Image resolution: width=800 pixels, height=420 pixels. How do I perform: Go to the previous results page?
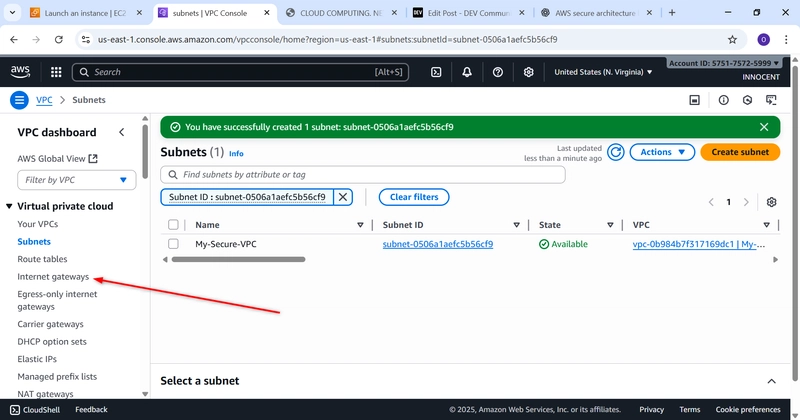tap(711, 203)
